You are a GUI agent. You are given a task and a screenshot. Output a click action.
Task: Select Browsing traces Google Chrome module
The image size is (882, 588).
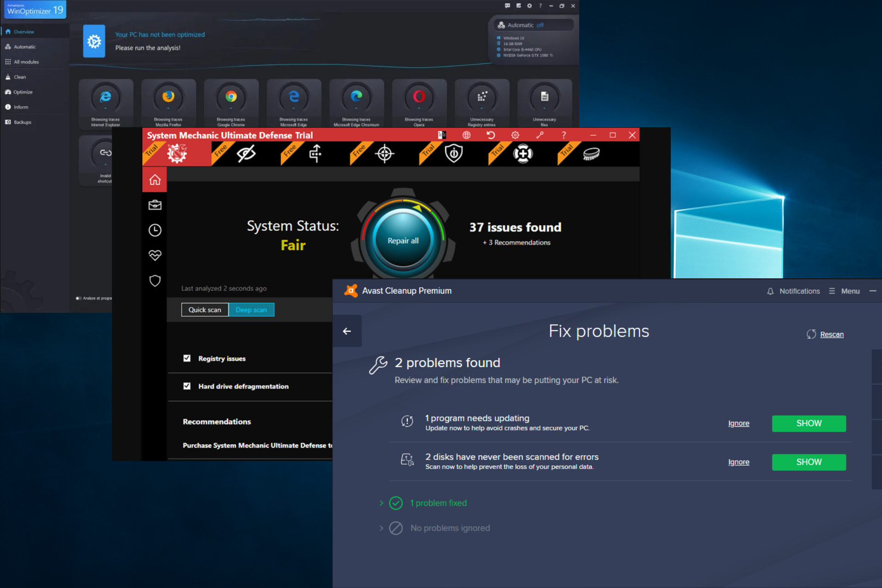click(231, 103)
